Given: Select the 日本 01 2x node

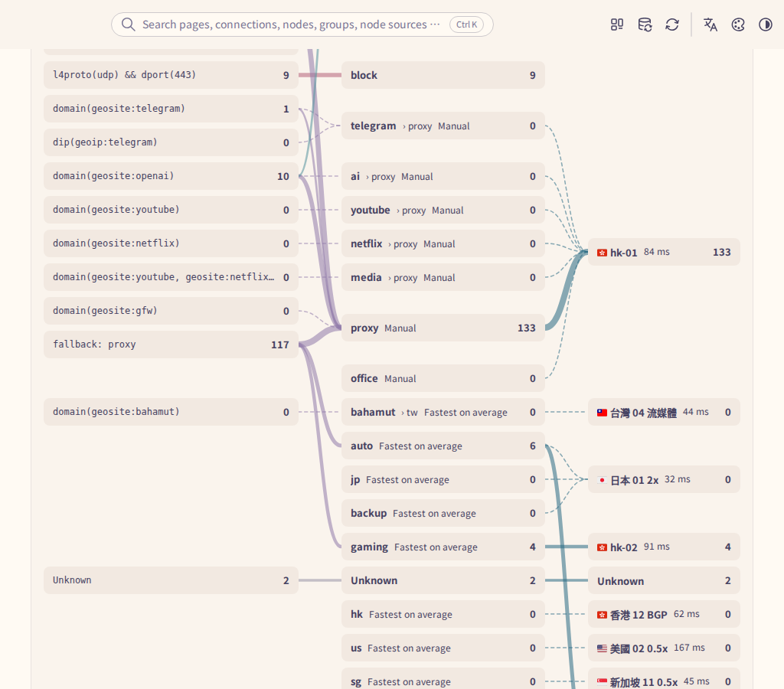Looking at the screenshot, I should tap(664, 479).
